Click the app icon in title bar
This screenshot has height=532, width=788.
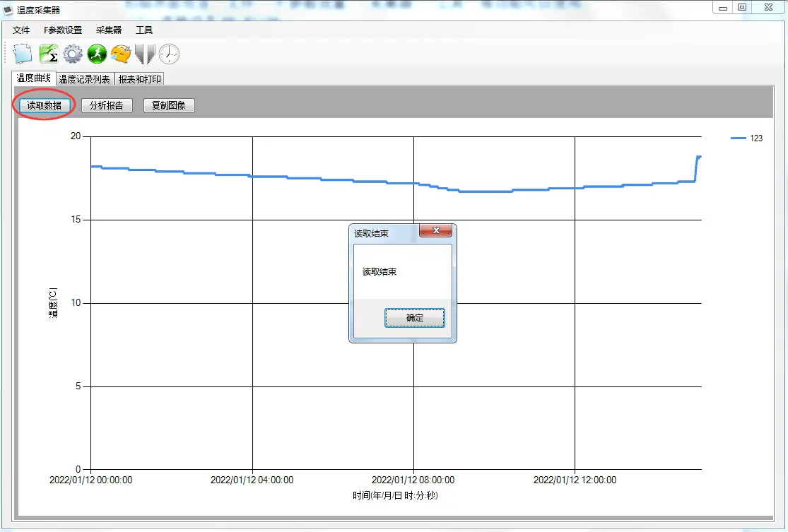8,10
